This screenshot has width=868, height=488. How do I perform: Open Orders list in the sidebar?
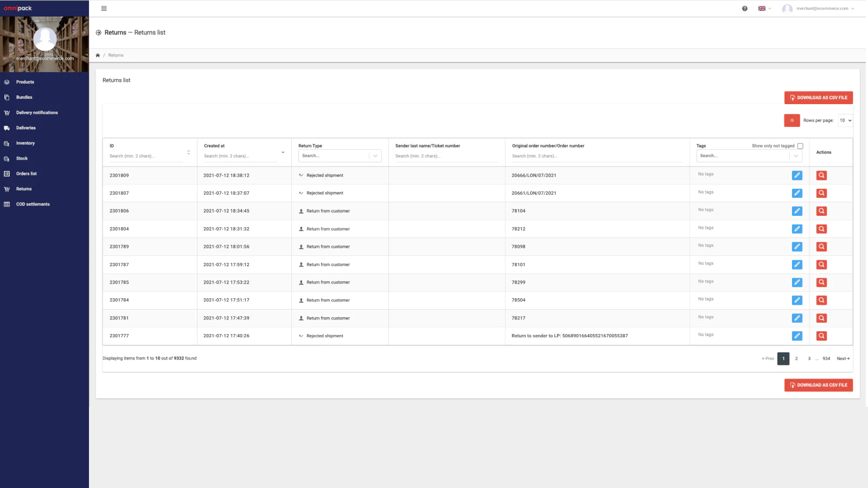point(26,174)
